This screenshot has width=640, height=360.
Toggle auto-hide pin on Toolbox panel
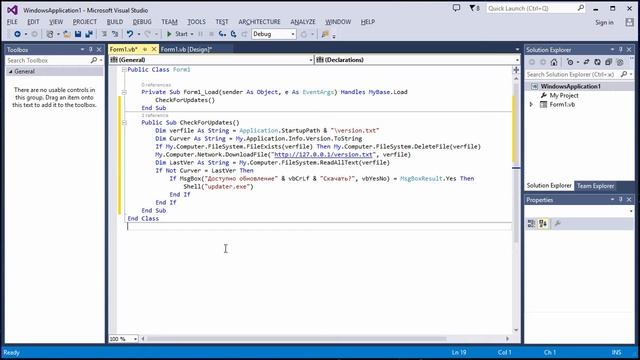point(91,49)
